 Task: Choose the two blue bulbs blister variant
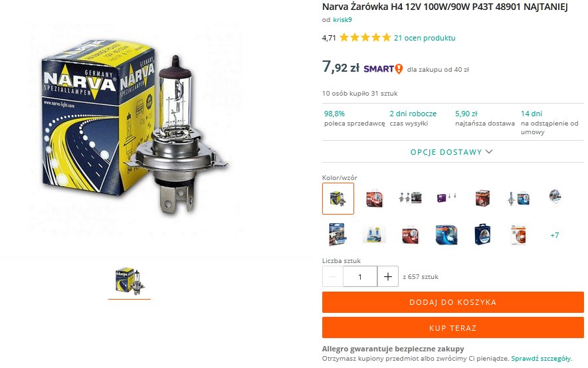[374, 235]
